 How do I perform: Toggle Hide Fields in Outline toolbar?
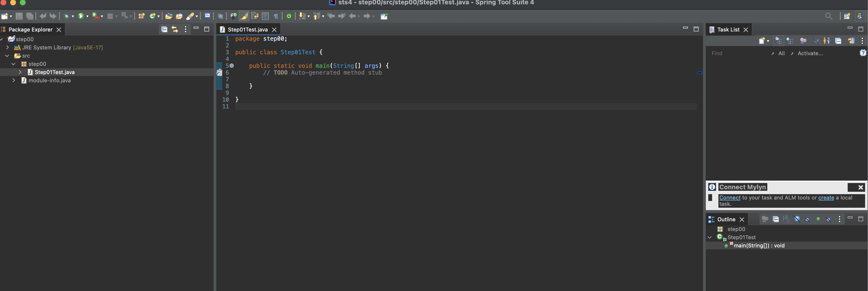coord(797,219)
